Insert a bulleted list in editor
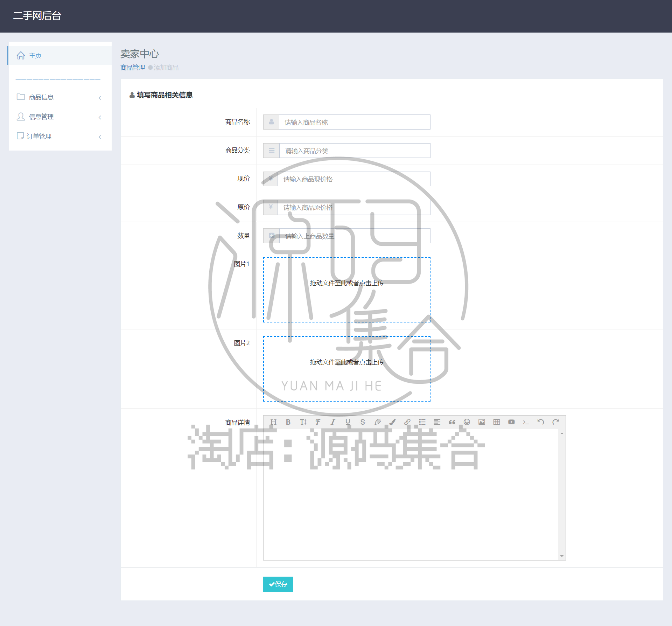Image resolution: width=672 pixels, height=626 pixels. [422, 422]
